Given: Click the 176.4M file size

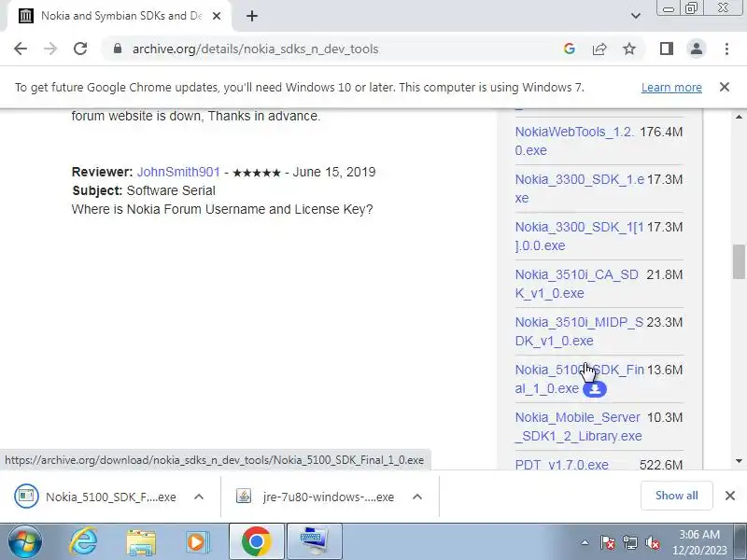Looking at the screenshot, I should coord(661,132).
